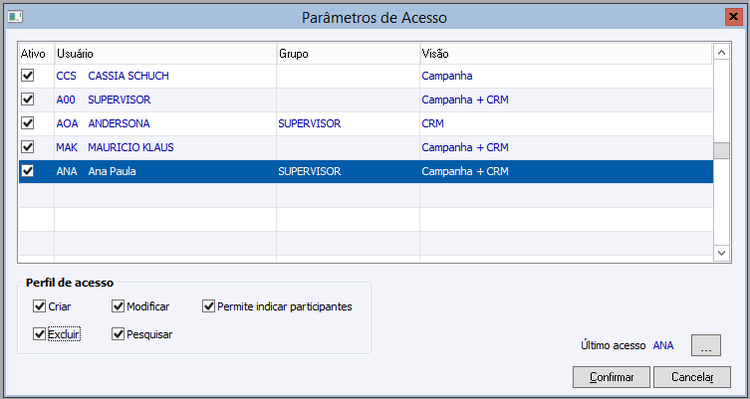Select the CASSIA SCHUCH user row

click(x=366, y=76)
